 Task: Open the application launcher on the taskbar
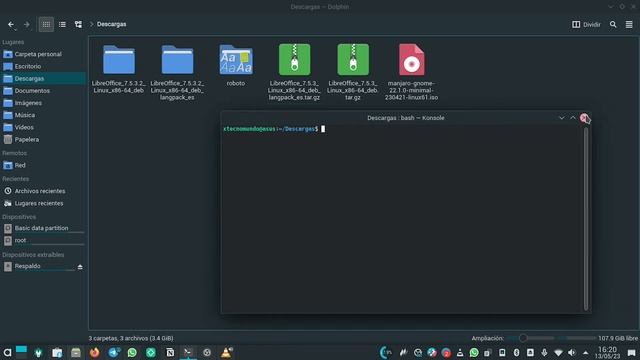point(7,352)
